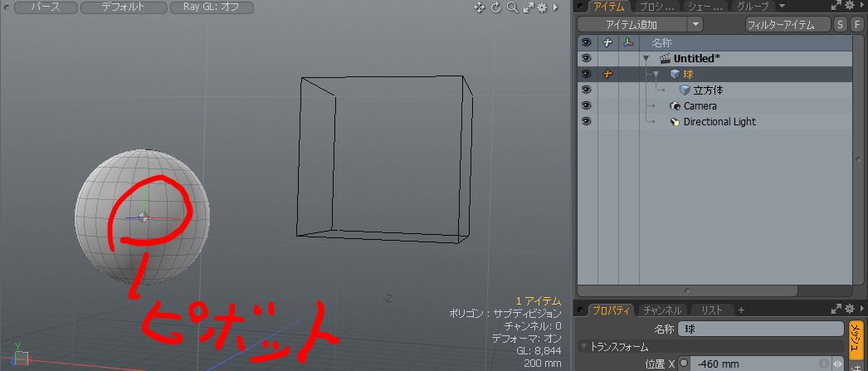This screenshot has height=371, width=868.
Task: Switch to the リスト tab
Action: [x=711, y=310]
